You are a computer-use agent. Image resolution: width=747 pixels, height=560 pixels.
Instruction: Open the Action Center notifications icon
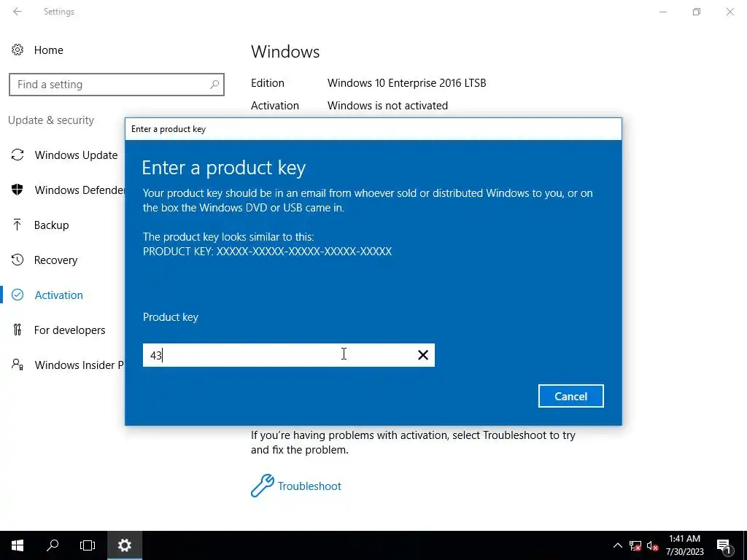pos(724,545)
